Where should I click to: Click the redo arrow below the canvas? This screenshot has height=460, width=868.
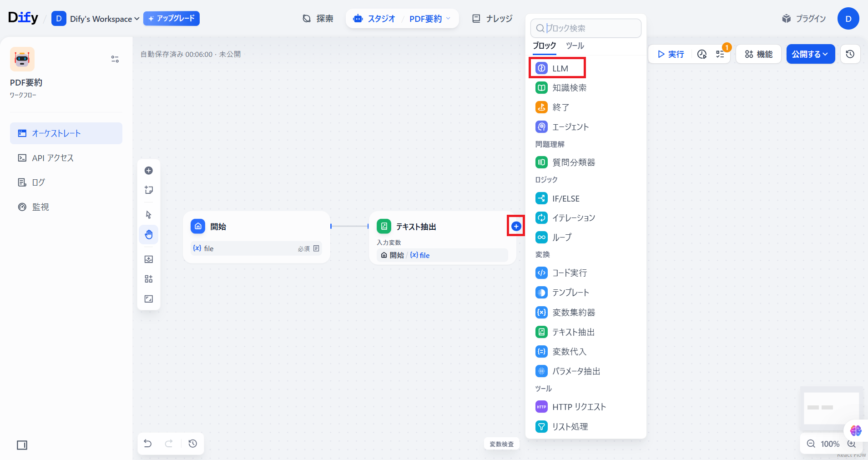coord(169,443)
